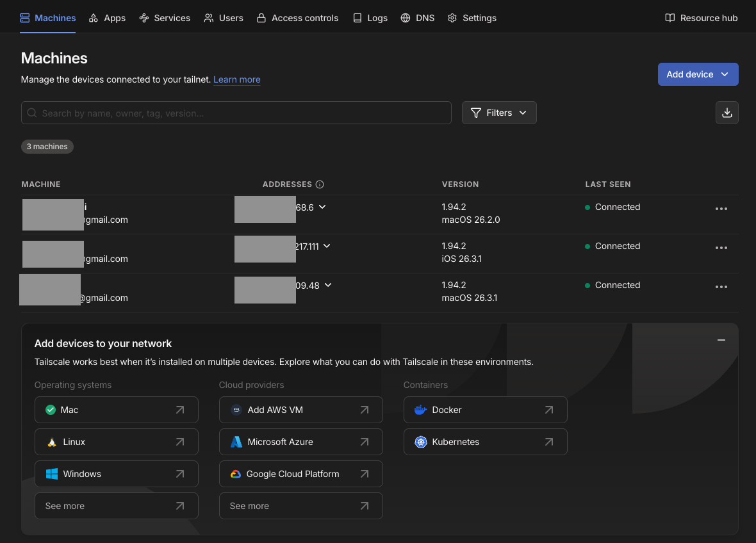This screenshot has width=756, height=543.
Task: Open the DNS tab
Action: (418, 18)
